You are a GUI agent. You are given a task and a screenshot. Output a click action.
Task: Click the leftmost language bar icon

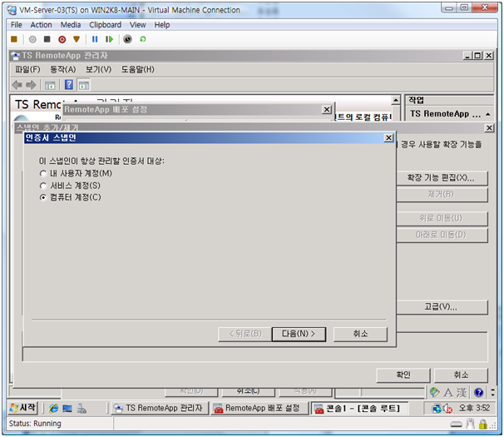click(434, 392)
